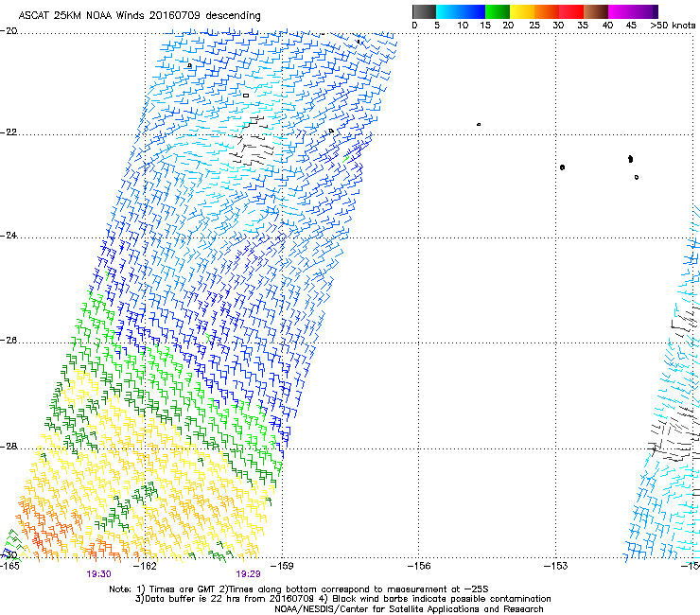
Task: Select the magenta 40-45 knots legend color
Action: coord(621,11)
